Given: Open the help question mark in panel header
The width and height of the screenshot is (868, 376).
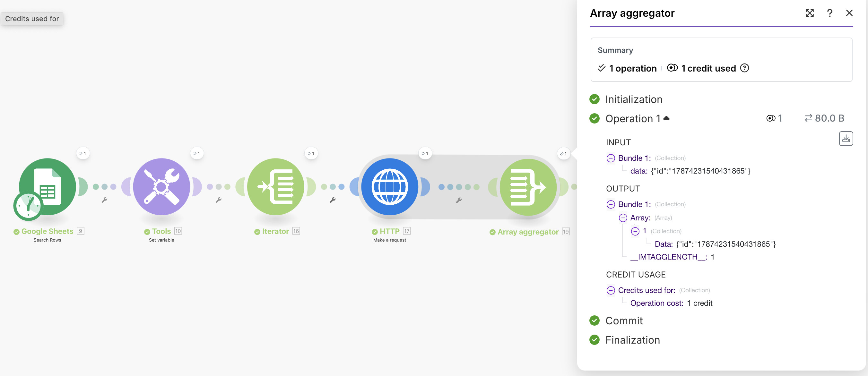Looking at the screenshot, I should (829, 13).
